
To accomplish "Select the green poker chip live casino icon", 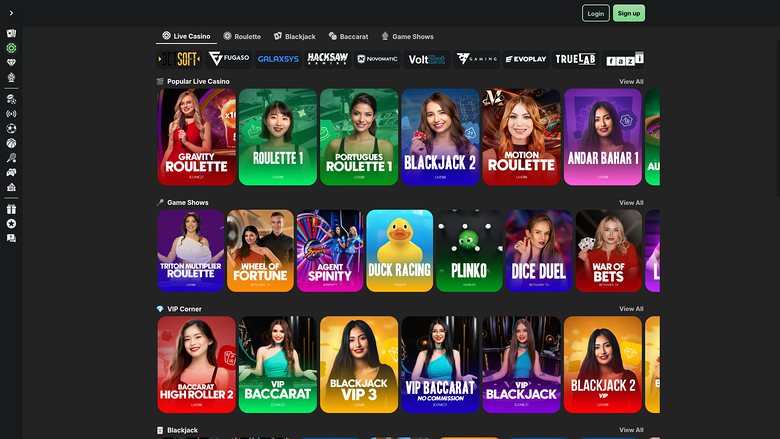I will pyautogui.click(x=11, y=48).
